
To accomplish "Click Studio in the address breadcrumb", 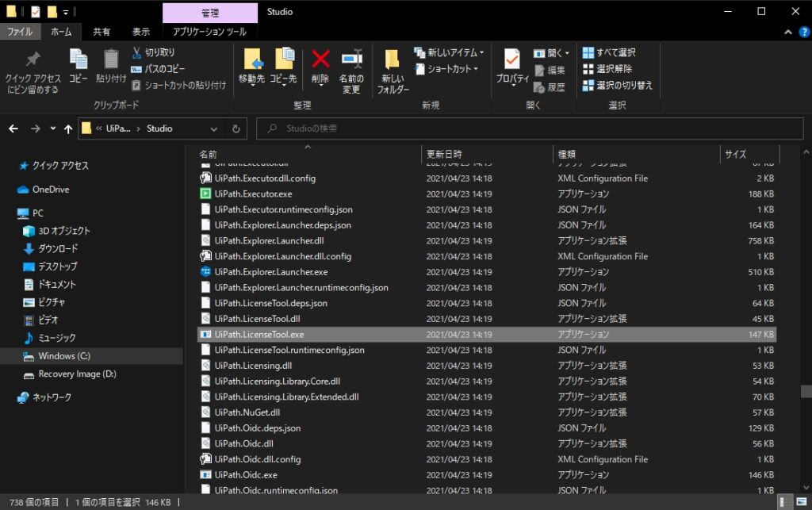I will coord(159,128).
